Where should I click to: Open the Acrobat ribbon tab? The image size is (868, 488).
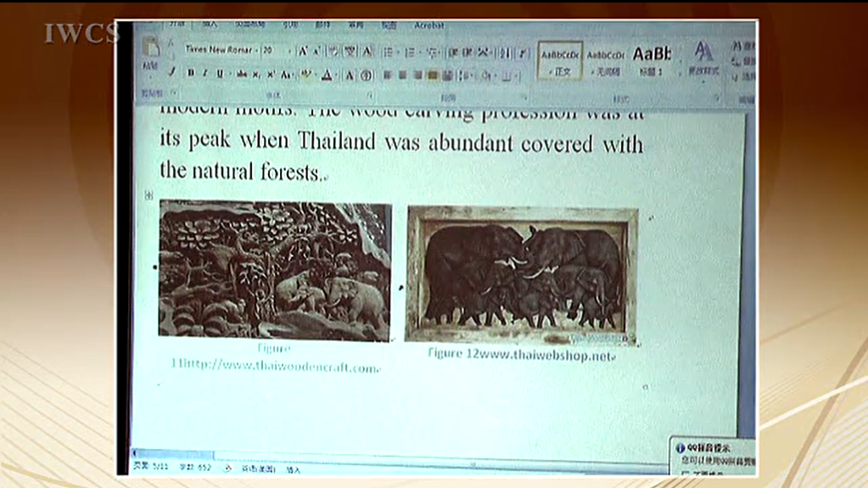[428, 26]
